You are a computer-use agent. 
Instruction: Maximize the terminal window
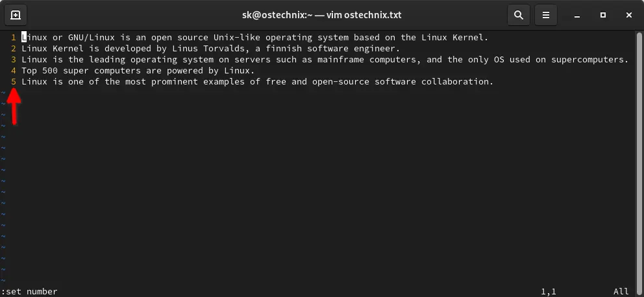pyautogui.click(x=603, y=14)
